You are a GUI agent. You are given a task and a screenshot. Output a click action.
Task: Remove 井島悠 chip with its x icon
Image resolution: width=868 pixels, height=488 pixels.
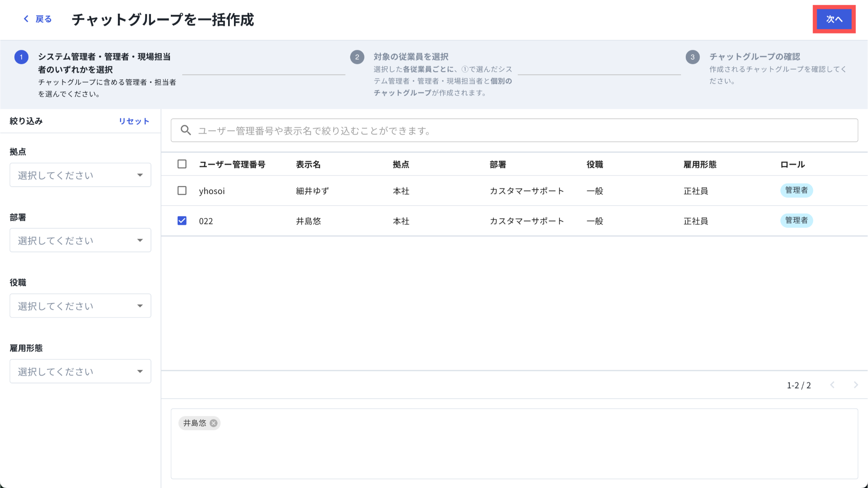coord(214,423)
